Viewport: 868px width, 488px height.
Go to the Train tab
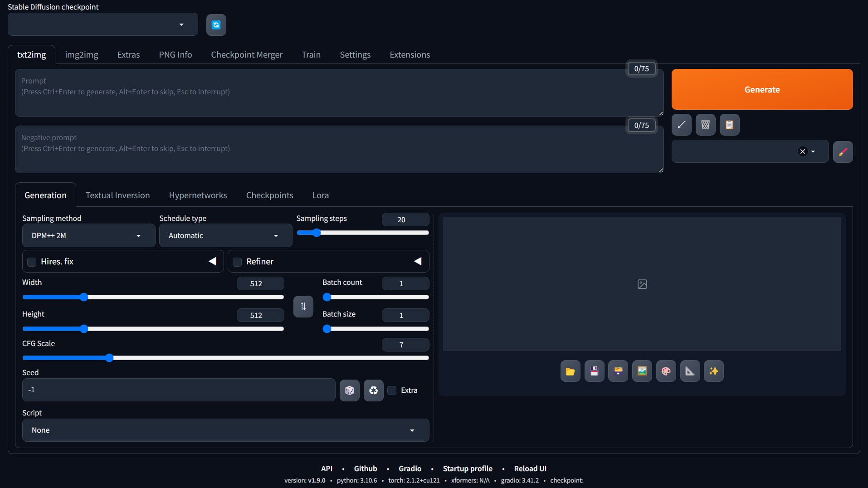[x=311, y=54]
